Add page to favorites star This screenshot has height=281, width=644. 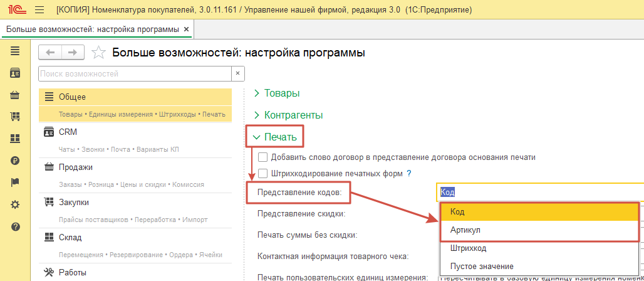click(98, 53)
